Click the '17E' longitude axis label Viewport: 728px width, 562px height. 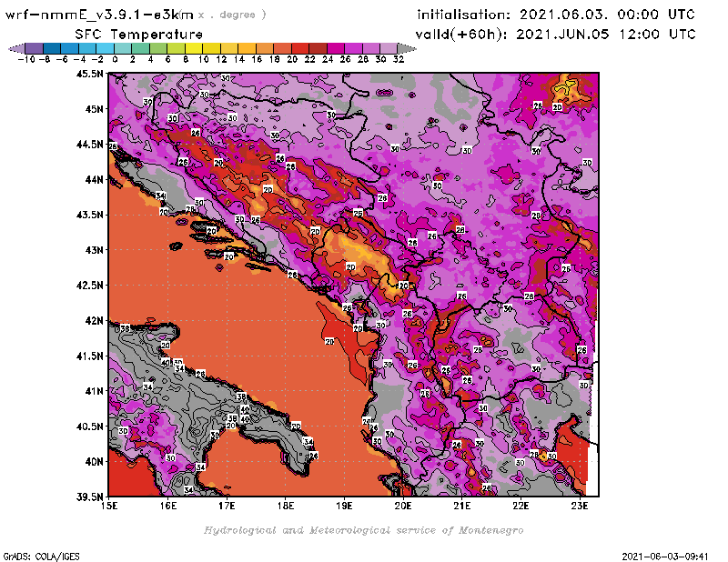click(227, 506)
